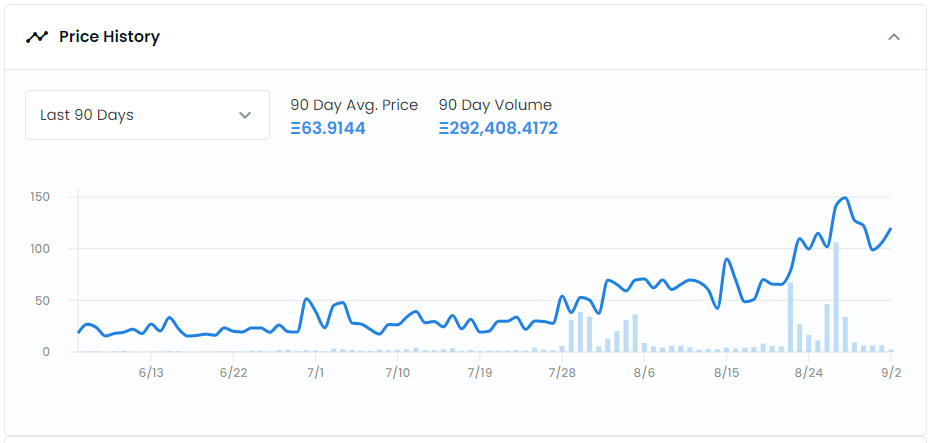The image size is (934, 443).
Task: Click the 7/28 date axis label
Action: [562, 373]
